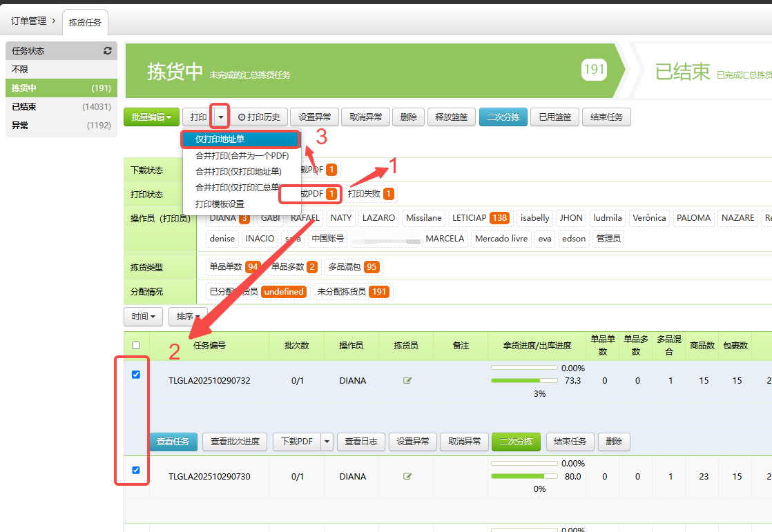The image size is (772, 532).
Task: Open the dropdown arrow beside 打印
Action: [220, 117]
